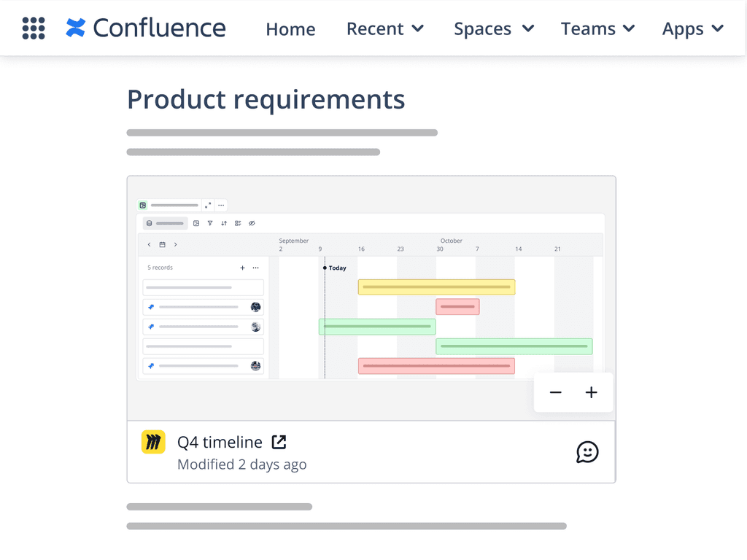
Task: Select Home in the navigation bar
Action: click(290, 28)
